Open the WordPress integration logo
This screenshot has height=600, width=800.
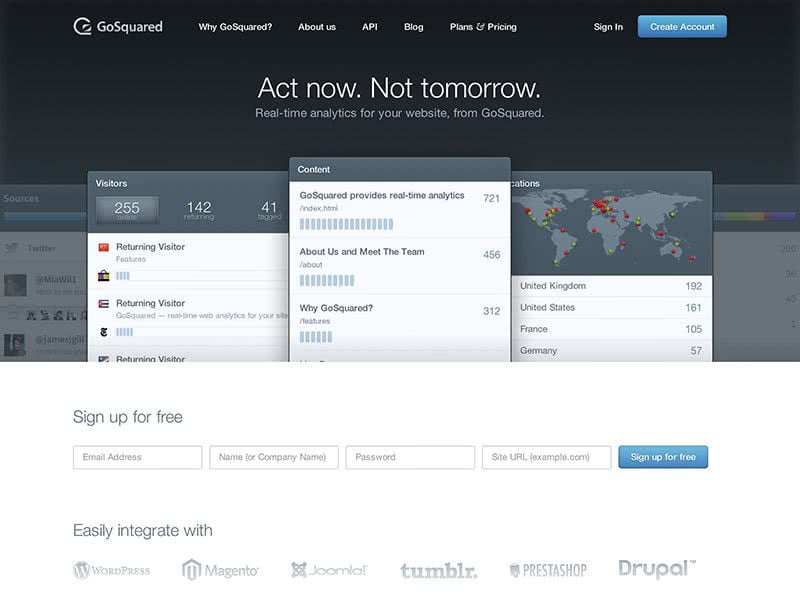pos(111,570)
